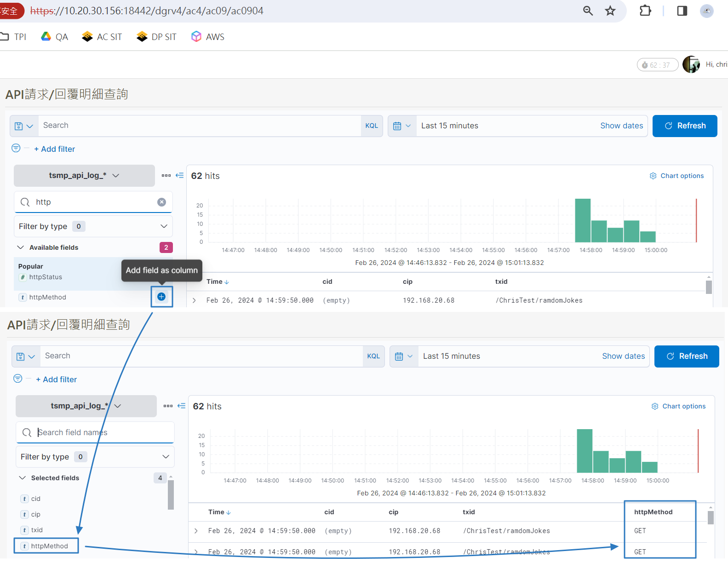Toggle KQL language in top search bar
Viewport: 728px width, 563px height.
372,126
